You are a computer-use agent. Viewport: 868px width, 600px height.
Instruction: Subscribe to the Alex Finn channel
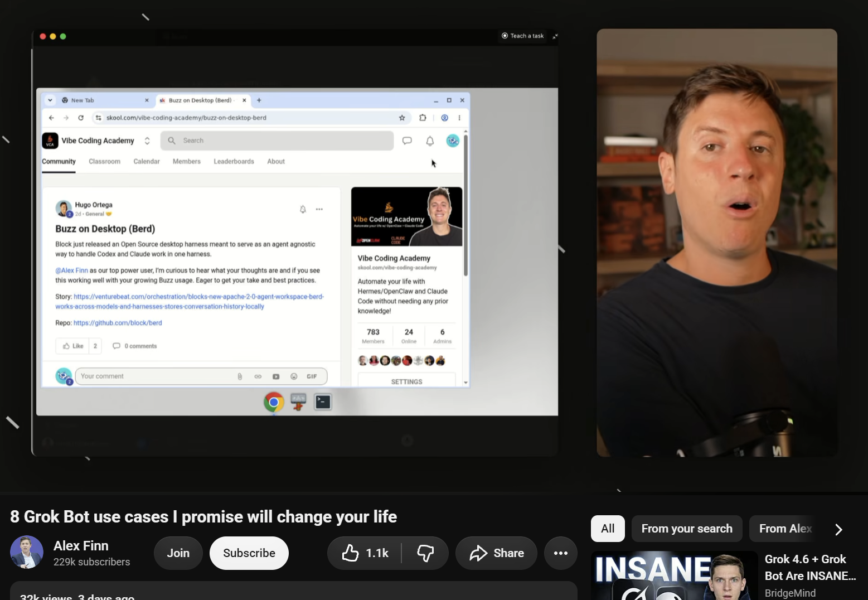(x=249, y=553)
